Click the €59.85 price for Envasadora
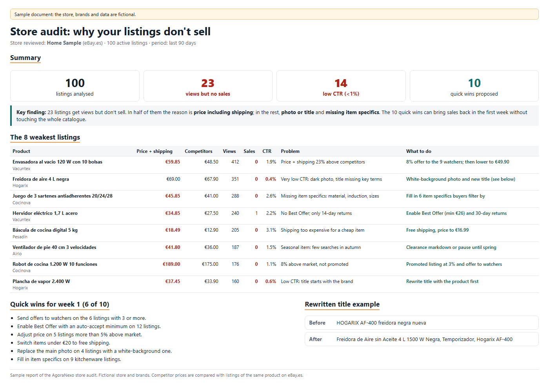 173,162
